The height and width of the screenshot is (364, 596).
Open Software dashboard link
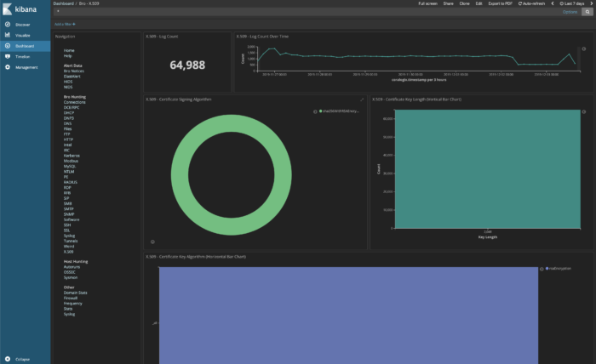tap(72, 219)
